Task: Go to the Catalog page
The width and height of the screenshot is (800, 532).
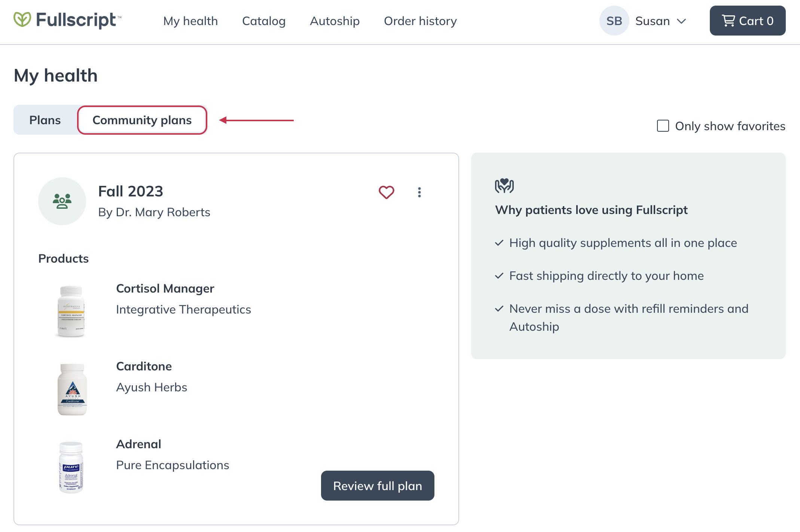Action: coord(264,21)
